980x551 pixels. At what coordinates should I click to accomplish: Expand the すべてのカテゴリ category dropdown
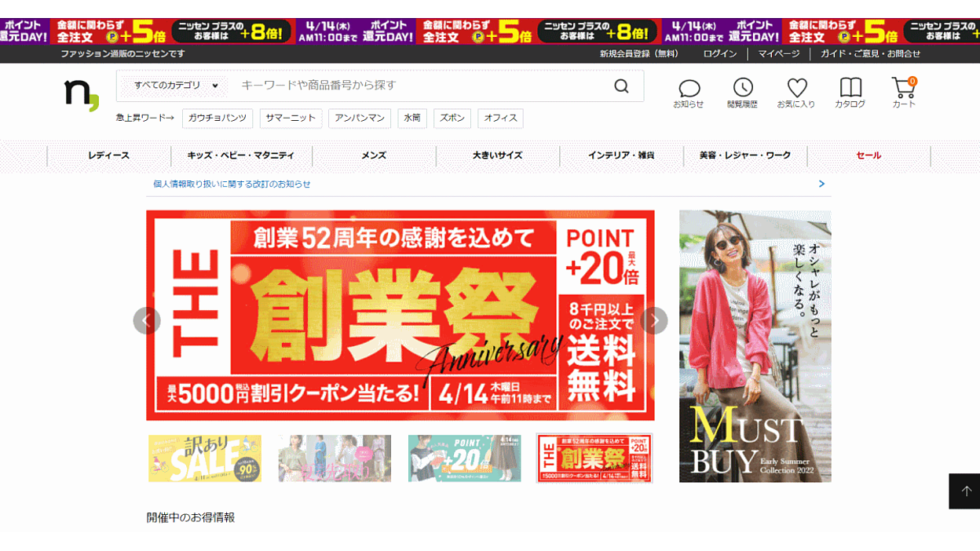click(x=176, y=86)
